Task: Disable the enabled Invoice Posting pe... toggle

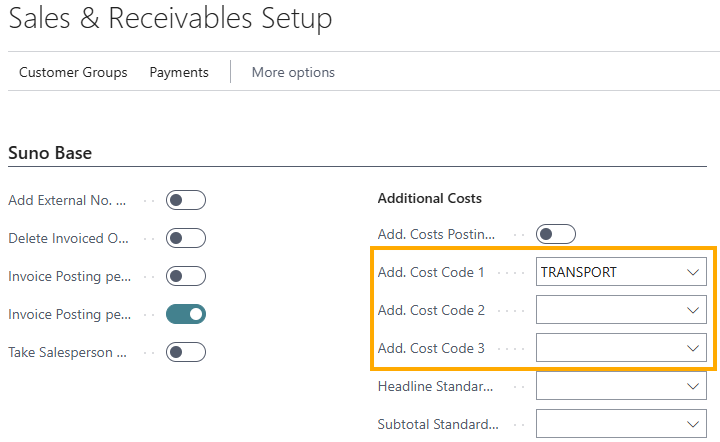Action: (186, 314)
